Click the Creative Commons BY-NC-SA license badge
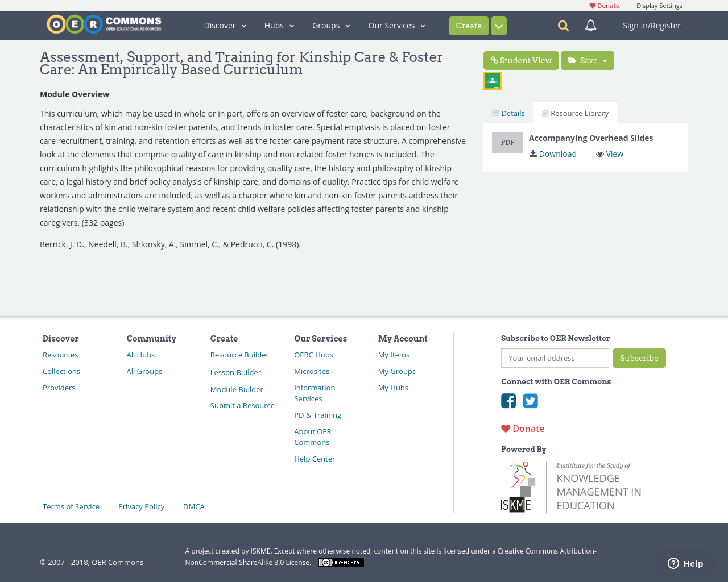Image resolution: width=728 pixels, height=582 pixels. click(341, 562)
